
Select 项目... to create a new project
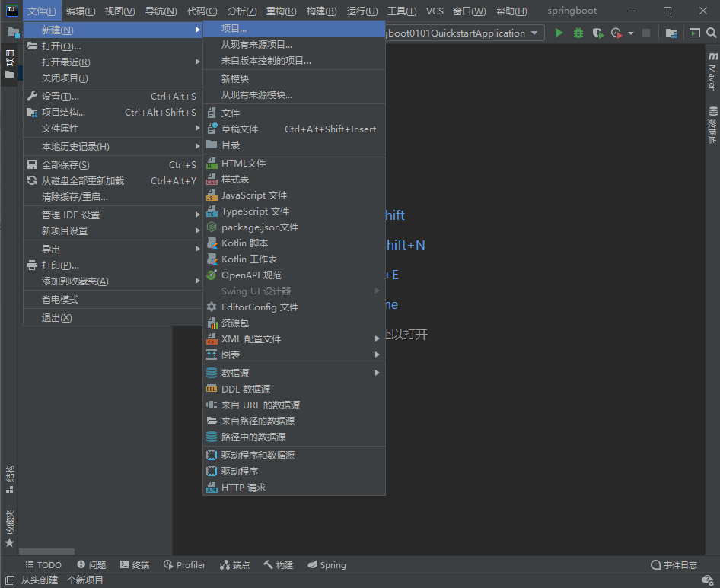[294, 29]
